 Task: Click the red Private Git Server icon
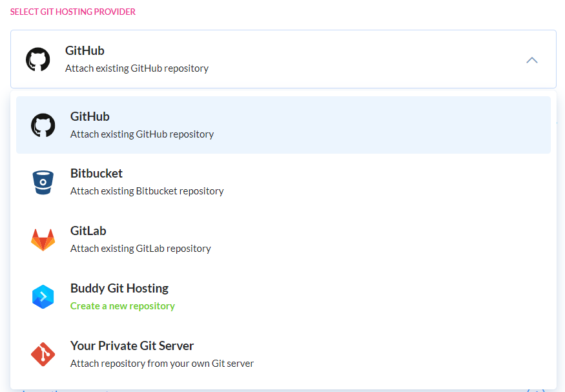coord(43,354)
